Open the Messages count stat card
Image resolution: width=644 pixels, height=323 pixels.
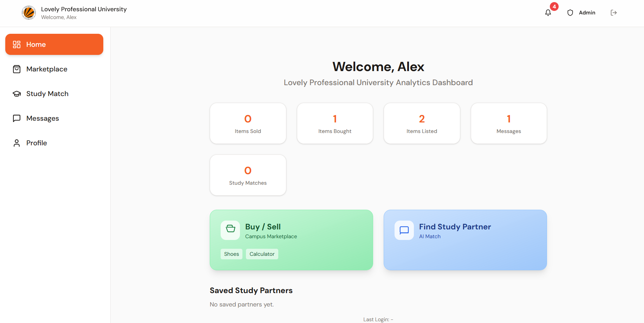508,123
